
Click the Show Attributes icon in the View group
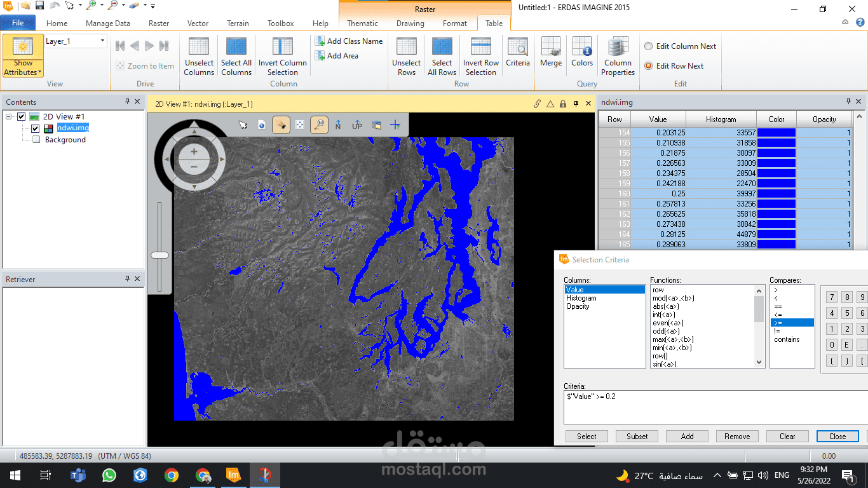tap(22, 46)
